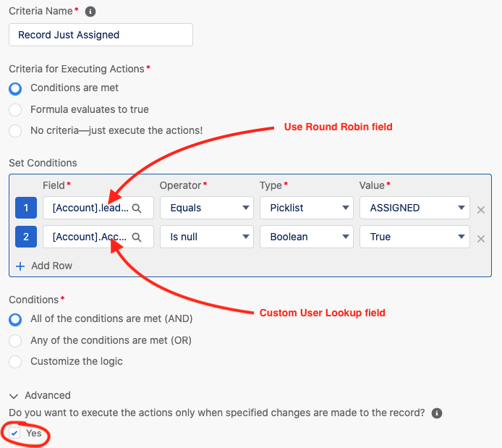Click the Criteria Name input field
The width and height of the screenshot is (502, 448).
[101, 35]
